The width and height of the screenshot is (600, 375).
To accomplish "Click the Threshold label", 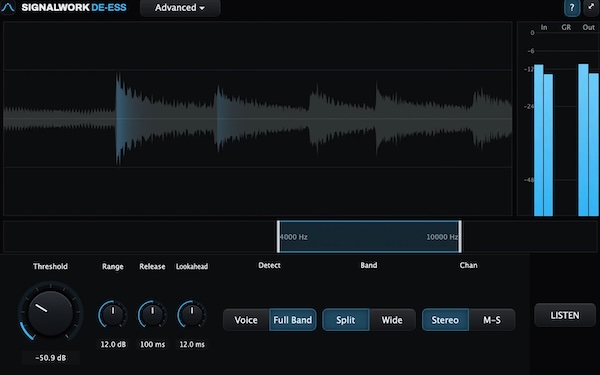I will pos(50,266).
